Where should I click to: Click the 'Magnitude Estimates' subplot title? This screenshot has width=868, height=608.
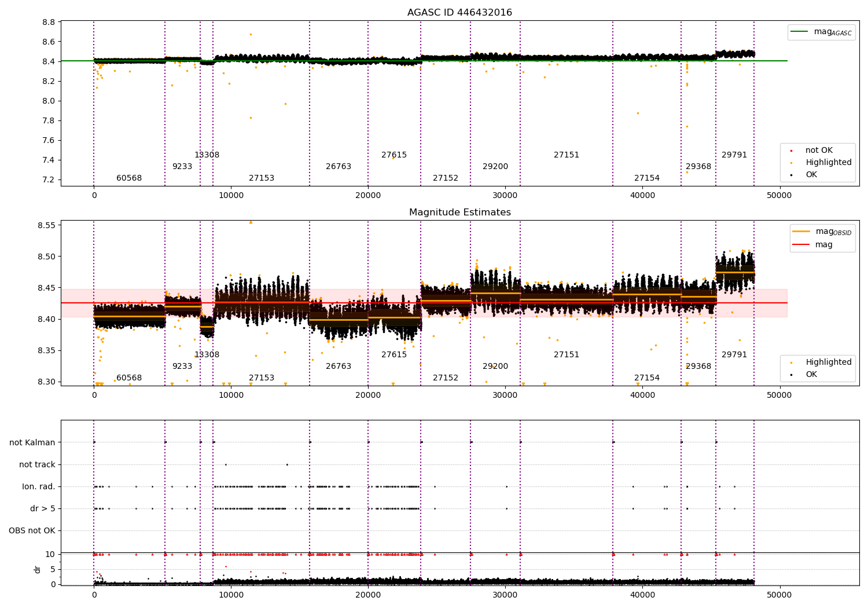coord(459,213)
